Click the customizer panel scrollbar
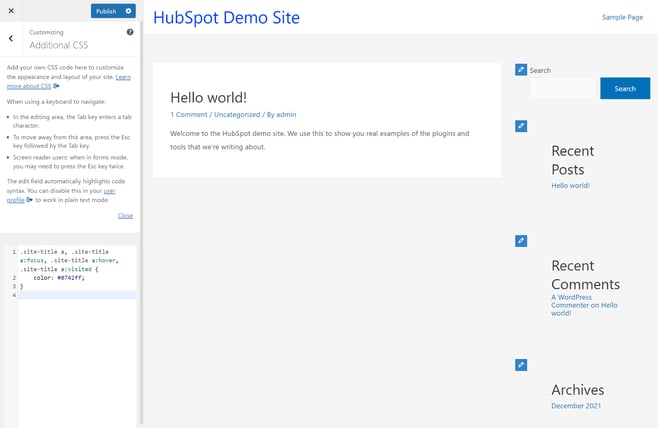Viewport: 658px width, 428px height. tap(142, 222)
